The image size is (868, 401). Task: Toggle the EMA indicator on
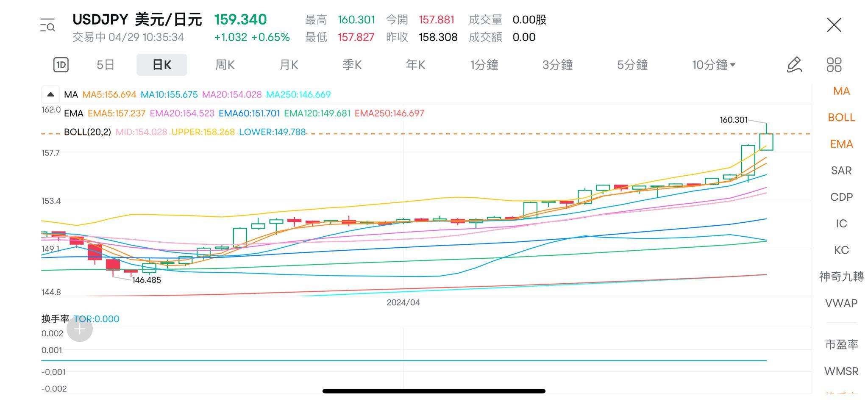click(x=841, y=144)
